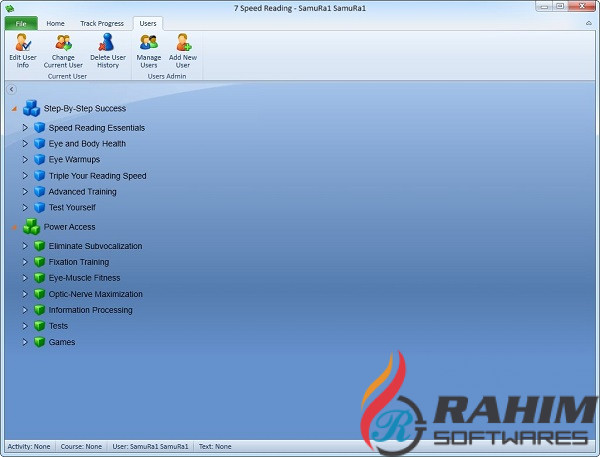This screenshot has width=600, height=457.
Task: Select Triple Your Reading Speed label
Action: click(x=97, y=176)
